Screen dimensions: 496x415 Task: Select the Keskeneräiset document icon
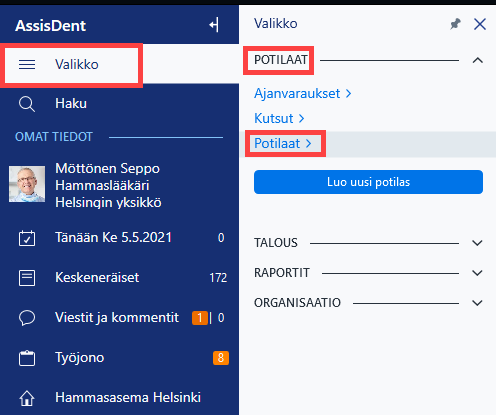coord(27,278)
